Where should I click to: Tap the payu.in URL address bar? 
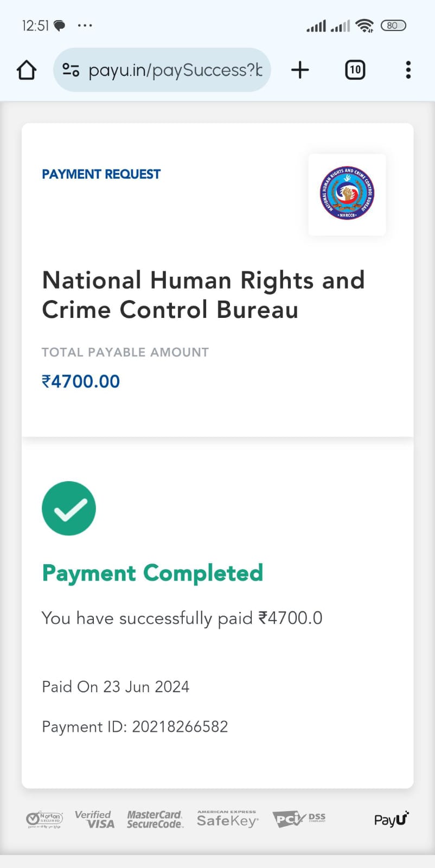tap(175, 70)
